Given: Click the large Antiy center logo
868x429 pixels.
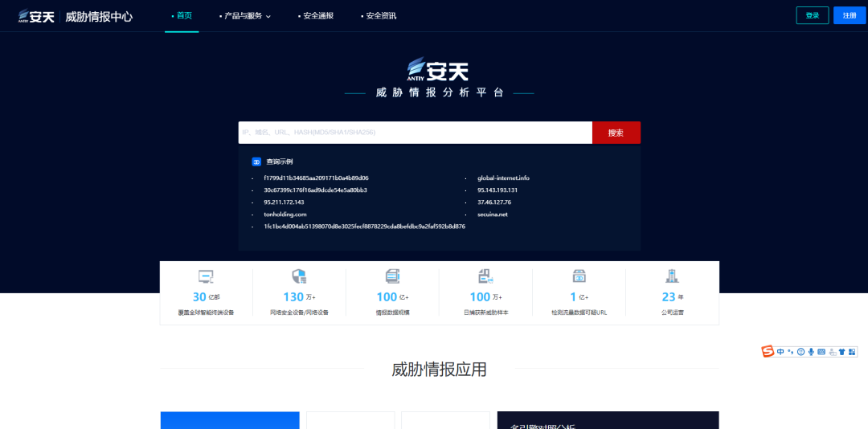Looking at the screenshot, I should [x=438, y=68].
